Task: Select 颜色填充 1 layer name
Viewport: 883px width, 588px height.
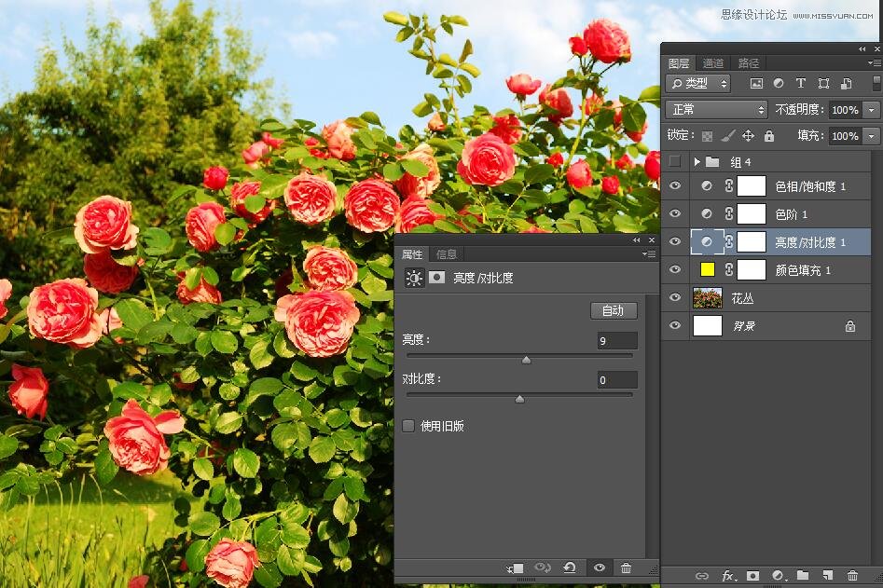Action: (803, 270)
